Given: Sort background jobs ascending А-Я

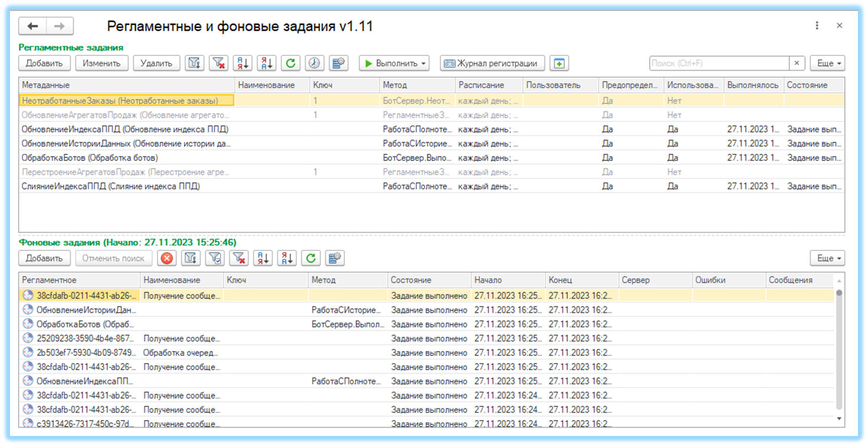Looking at the screenshot, I should pyautogui.click(x=263, y=258).
